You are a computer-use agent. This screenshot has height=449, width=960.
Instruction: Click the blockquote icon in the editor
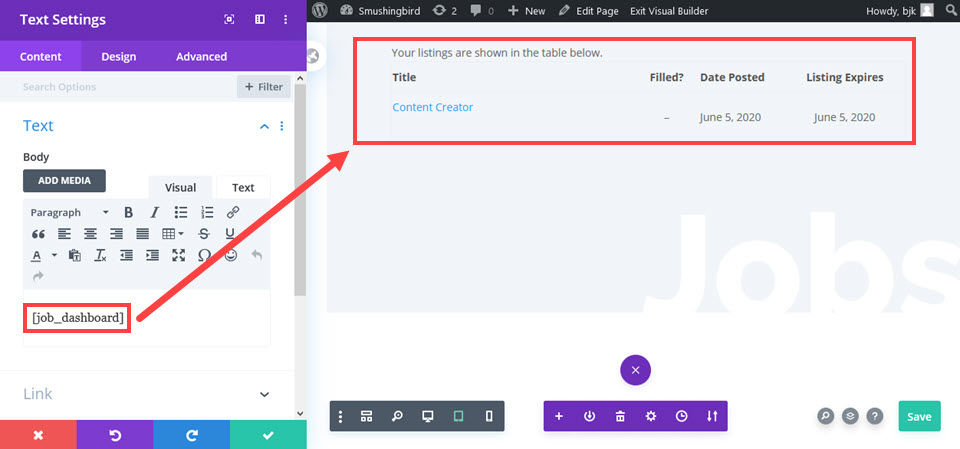(38, 234)
